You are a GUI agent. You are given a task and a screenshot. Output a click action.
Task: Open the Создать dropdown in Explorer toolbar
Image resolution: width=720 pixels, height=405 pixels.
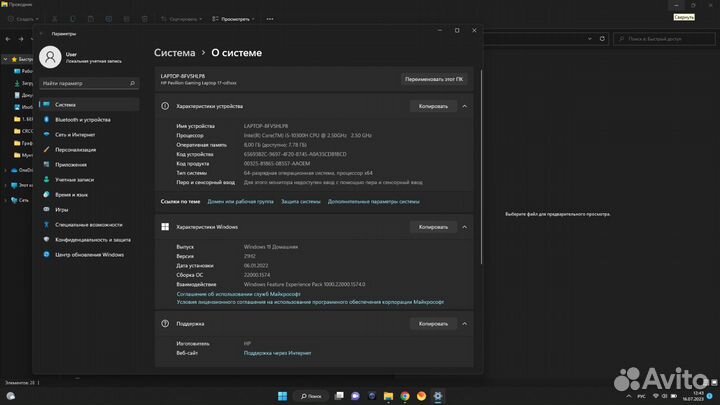coord(23,19)
